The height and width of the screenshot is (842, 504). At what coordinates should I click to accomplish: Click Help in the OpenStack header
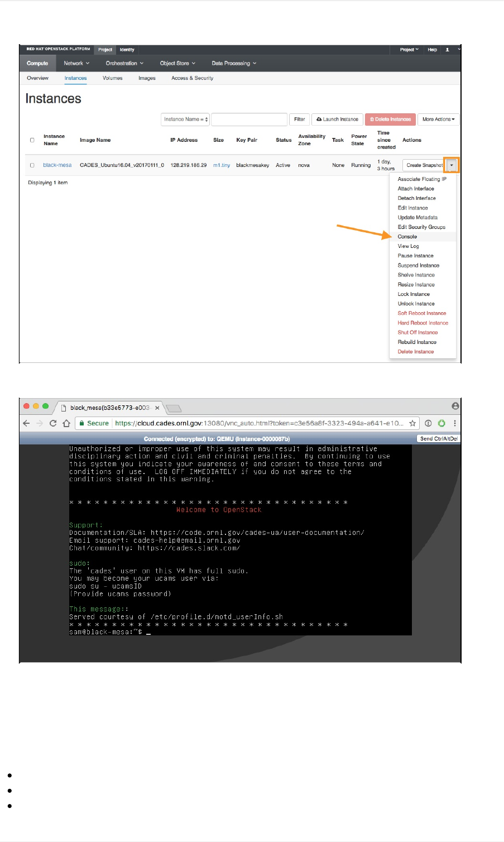(x=432, y=50)
